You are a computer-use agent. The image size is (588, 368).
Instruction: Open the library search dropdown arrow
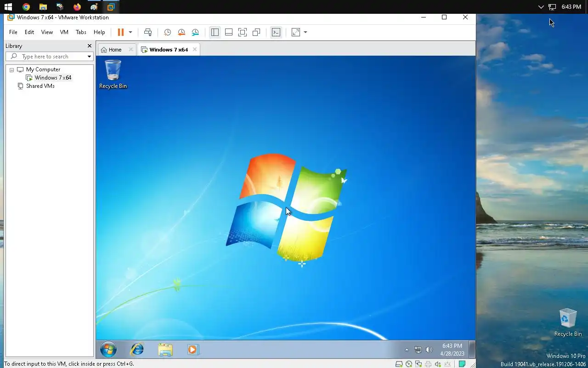pos(89,57)
